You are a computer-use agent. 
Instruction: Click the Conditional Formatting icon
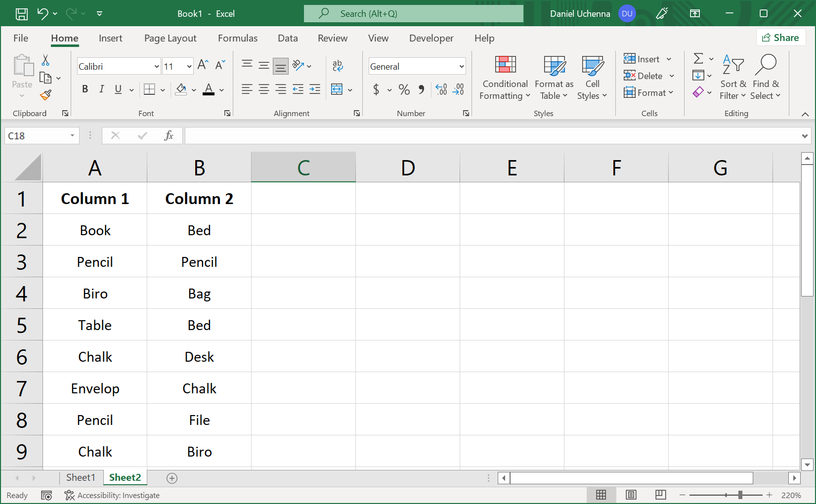tap(504, 77)
